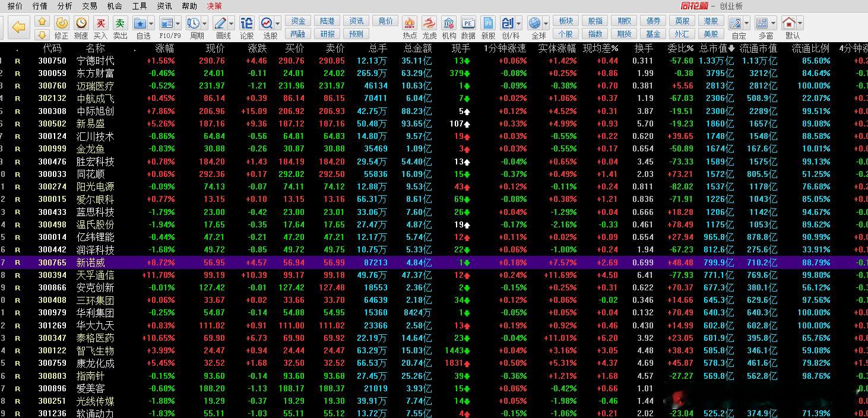Click the 周期 period clock icon
Viewport: 868px width, 418px height.
(193, 23)
